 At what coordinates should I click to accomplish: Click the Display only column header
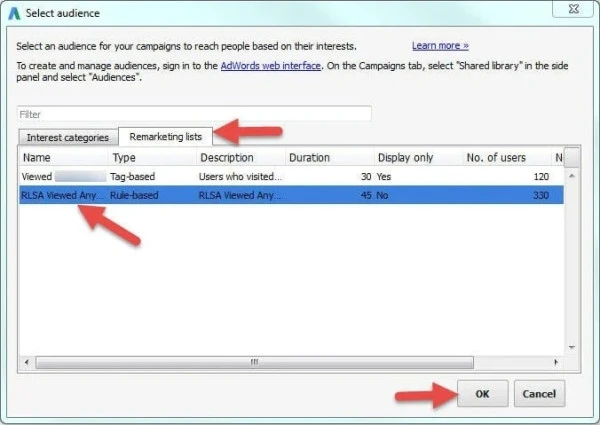tap(415, 157)
